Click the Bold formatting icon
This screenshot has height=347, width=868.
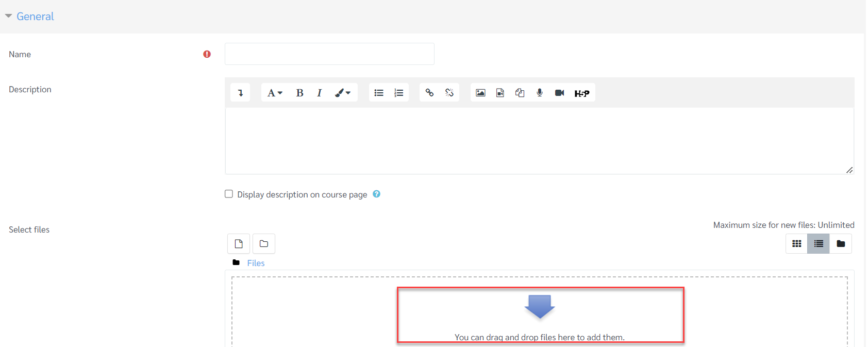pyautogui.click(x=299, y=93)
